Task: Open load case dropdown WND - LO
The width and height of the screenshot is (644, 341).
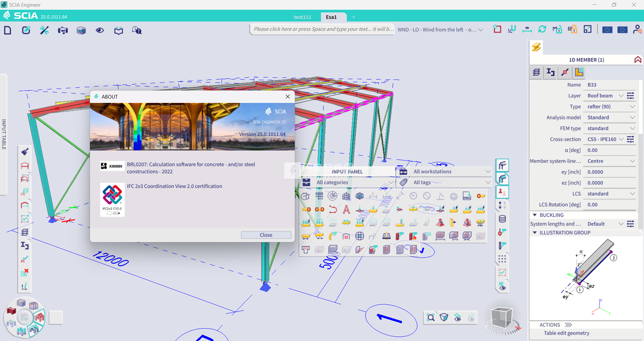Action: tap(440, 30)
